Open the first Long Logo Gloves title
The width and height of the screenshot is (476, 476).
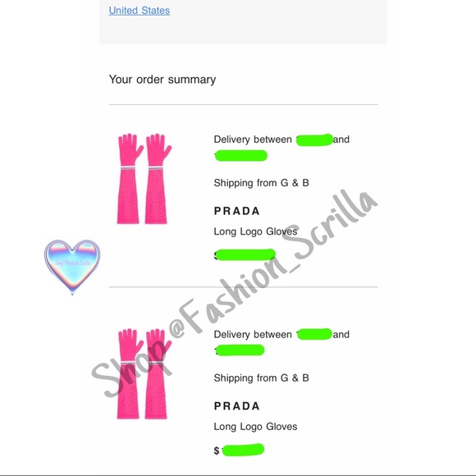coord(255,231)
